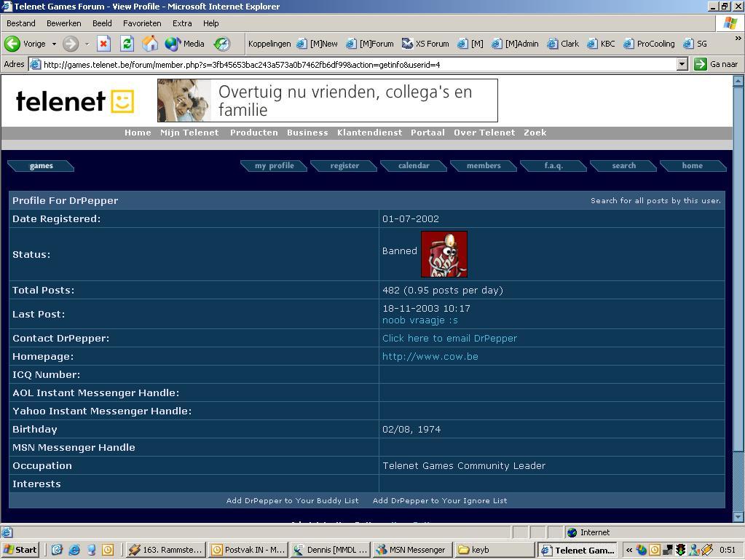The image size is (745, 560).
Task: Click the Overtuig nu vrienden banner ad
Action: click(x=328, y=100)
